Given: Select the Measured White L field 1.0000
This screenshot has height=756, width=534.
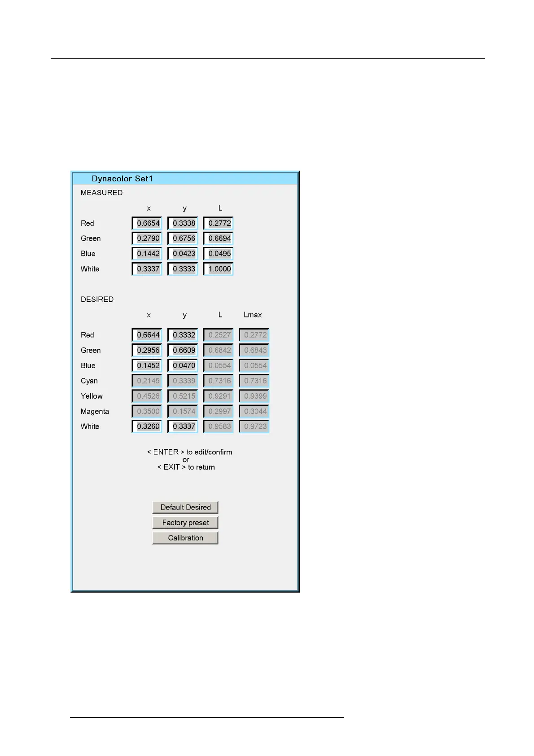Looking at the screenshot, I should click(219, 269).
